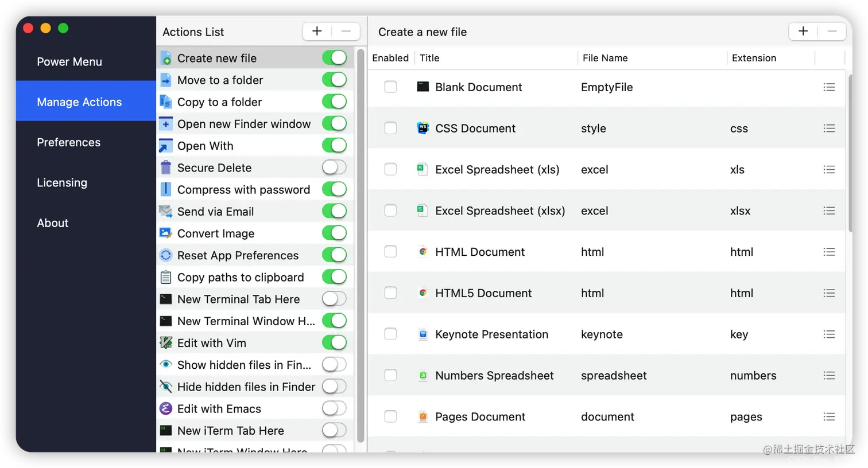Select the xlsx extension cell

[740, 210]
